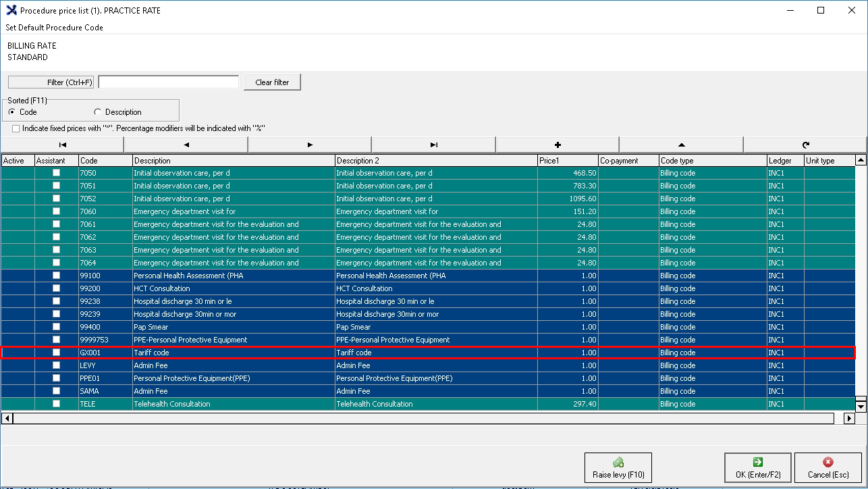Sort list by Description radio button

[98, 112]
